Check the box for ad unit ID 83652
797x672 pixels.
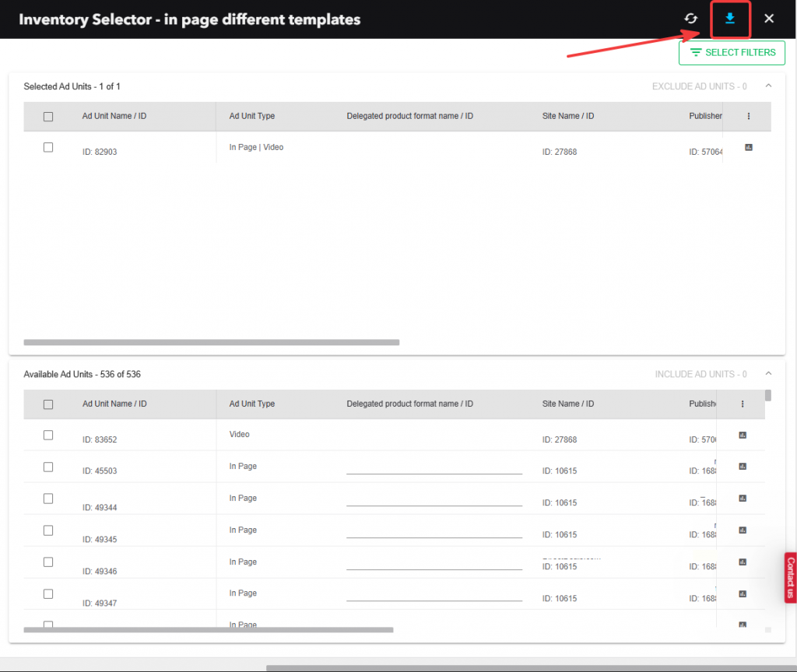[48, 436]
